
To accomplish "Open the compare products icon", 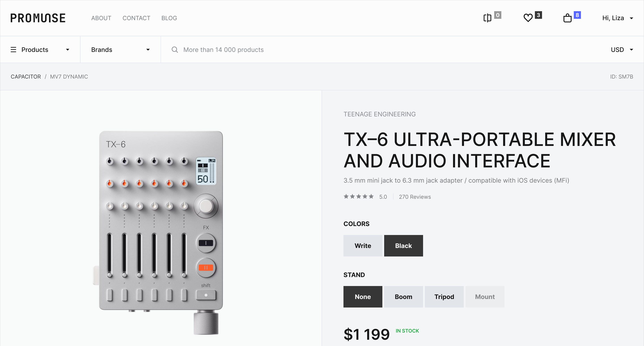I will pyautogui.click(x=487, y=18).
